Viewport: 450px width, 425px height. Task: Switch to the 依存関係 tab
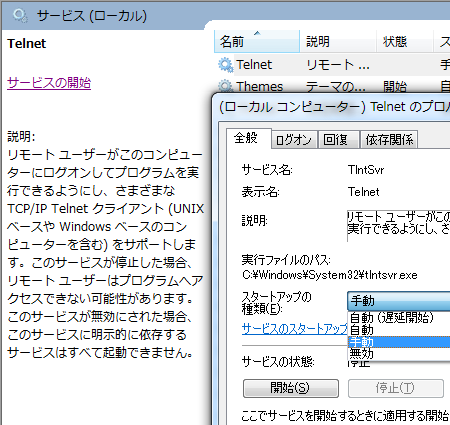(x=389, y=140)
